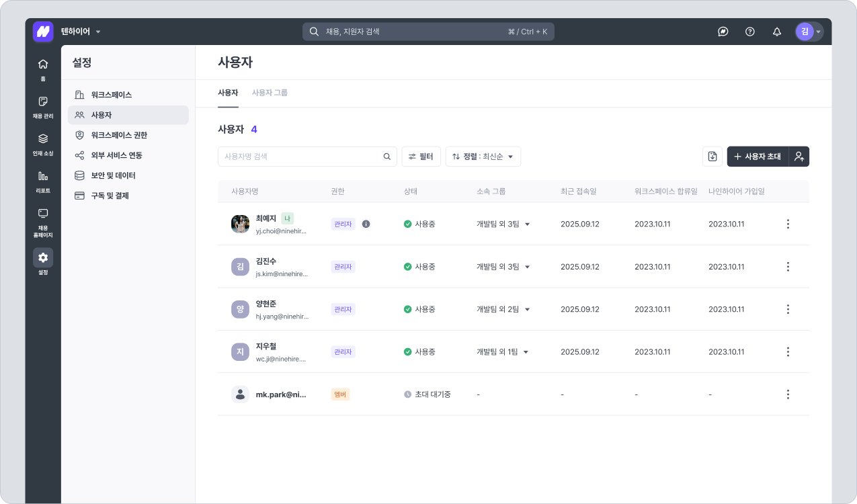Expand the 텐하이어 workspace dropdown
The width and height of the screenshot is (857, 504).
(80, 32)
